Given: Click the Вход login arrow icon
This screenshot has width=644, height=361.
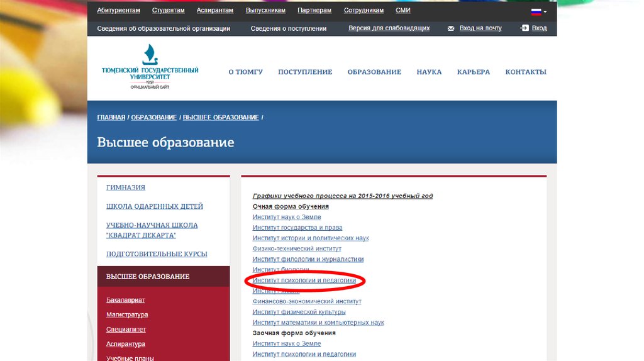Looking at the screenshot, I should [525, 28].
